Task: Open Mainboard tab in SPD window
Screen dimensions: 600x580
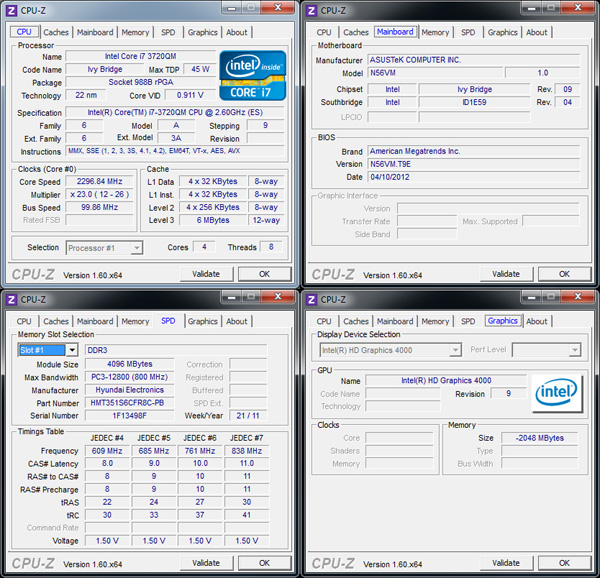Action: tap(95, 321)
